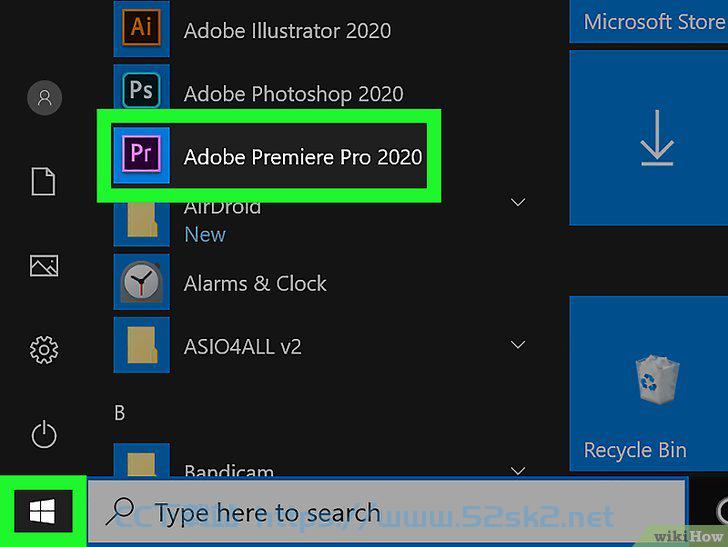728x547 pixels.
Task: Click the Windows Start button
Action: pyautogui.click(x=43, y=511)
